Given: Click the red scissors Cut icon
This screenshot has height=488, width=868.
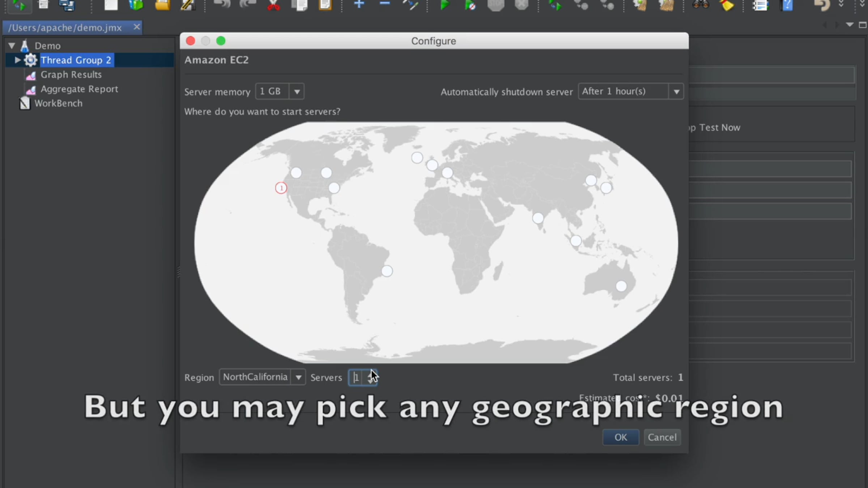Looking at the screenshot, I should [274, 5].
